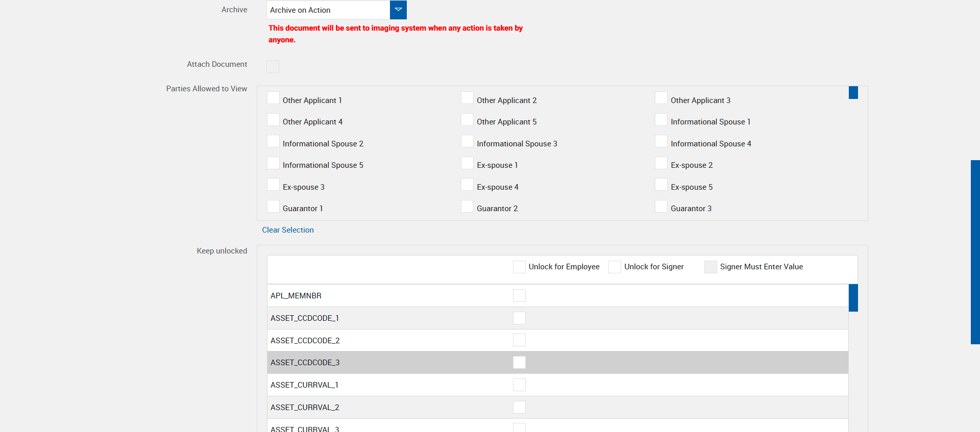The width and height of the screenshot is (980, 432).
Task: Check the Ex-spouse 2 checkbox
Action: pos(661,163)
